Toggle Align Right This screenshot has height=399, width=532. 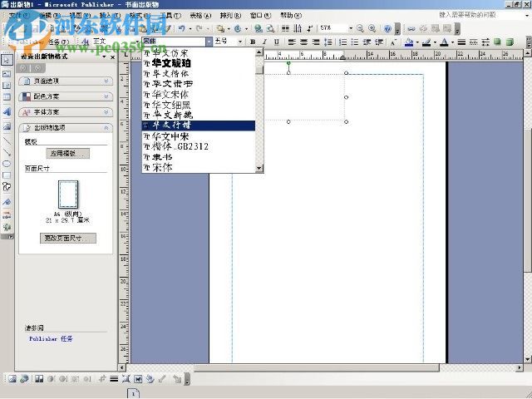tap(316, 42)
